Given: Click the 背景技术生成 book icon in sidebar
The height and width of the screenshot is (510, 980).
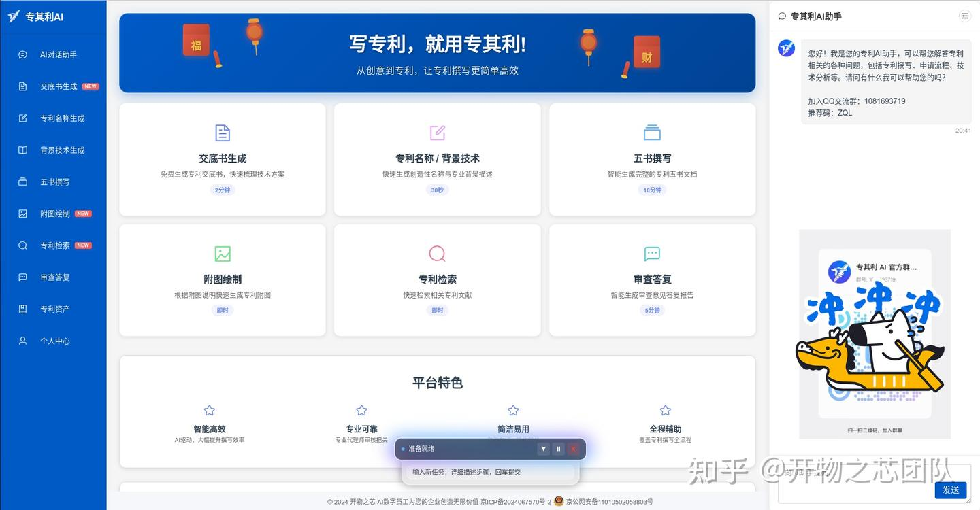Looking at the screenshot, I should (x=23, y=150).
